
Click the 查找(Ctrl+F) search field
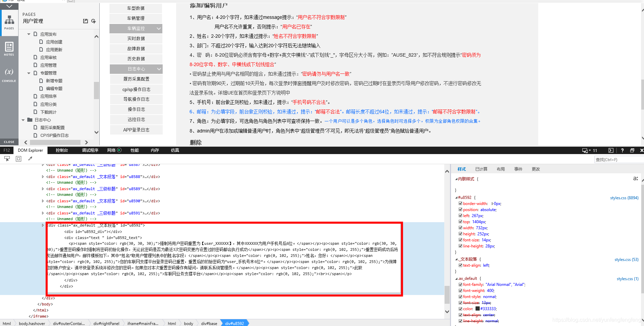click(x=619, y=160)
